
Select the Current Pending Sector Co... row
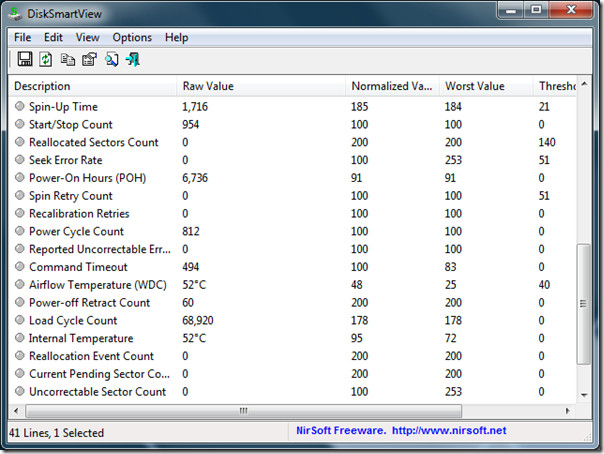point(293,374)
